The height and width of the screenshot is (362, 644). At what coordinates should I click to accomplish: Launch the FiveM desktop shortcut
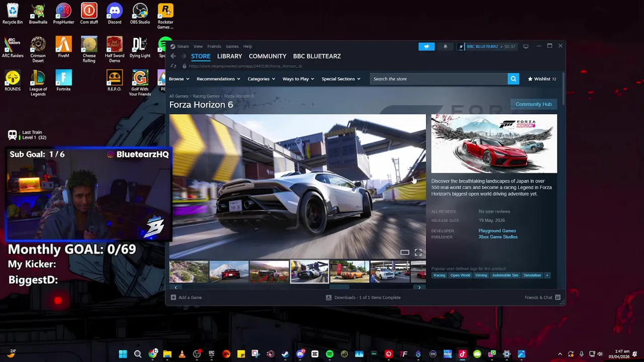point(63,47)
